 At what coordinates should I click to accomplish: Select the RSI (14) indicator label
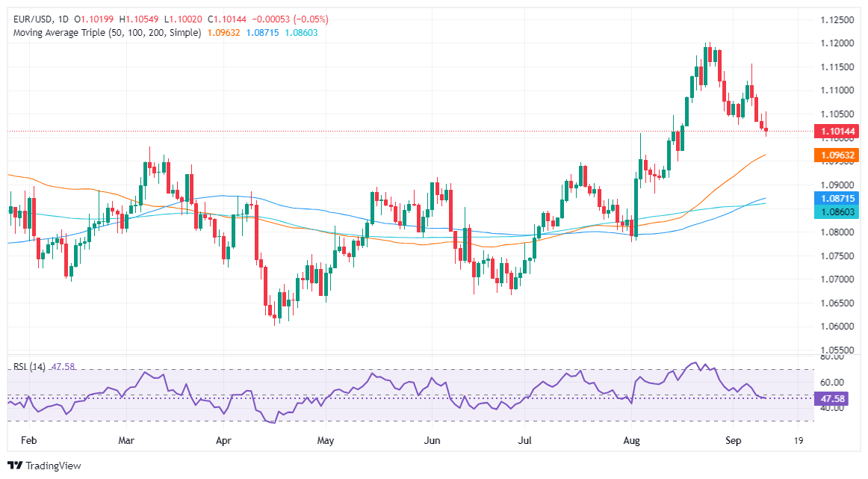(x=29, y=367)
